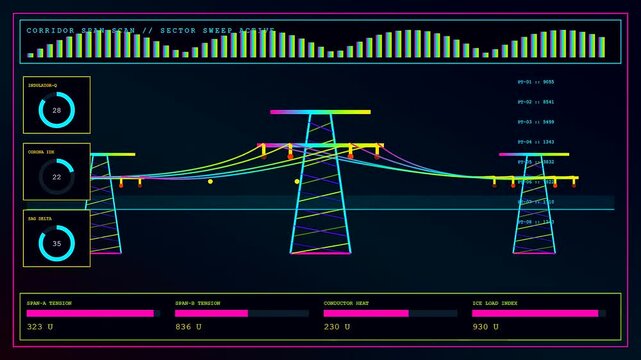The image size is (641, 360).
Task: Click the SPAN-B TENSION pink progress bar
Action: 242,313
